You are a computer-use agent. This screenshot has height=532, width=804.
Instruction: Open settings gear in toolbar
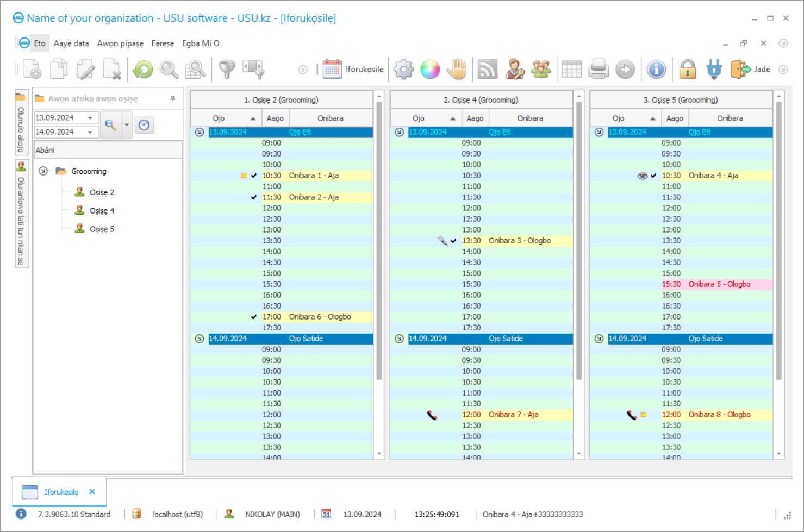pos(403,70)
